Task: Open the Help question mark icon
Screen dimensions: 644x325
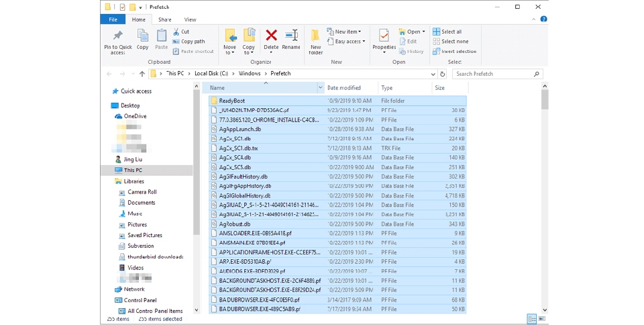Action: point(543,19)
